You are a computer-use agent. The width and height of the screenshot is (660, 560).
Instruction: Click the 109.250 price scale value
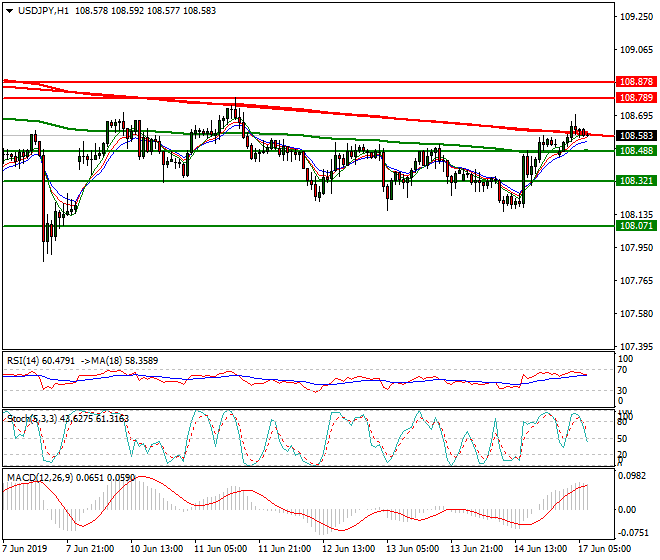coord(636,17)
